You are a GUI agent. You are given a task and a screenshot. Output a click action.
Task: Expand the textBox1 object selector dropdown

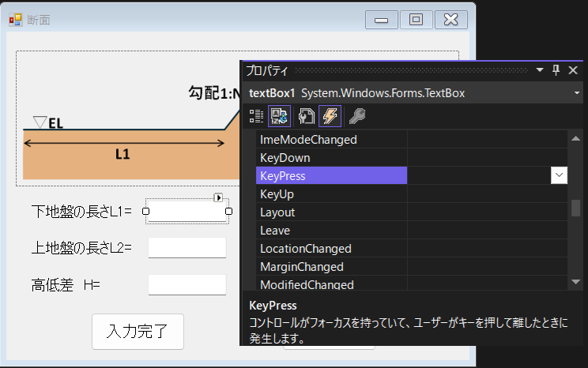pyautogui.click(x=577, y=93)
